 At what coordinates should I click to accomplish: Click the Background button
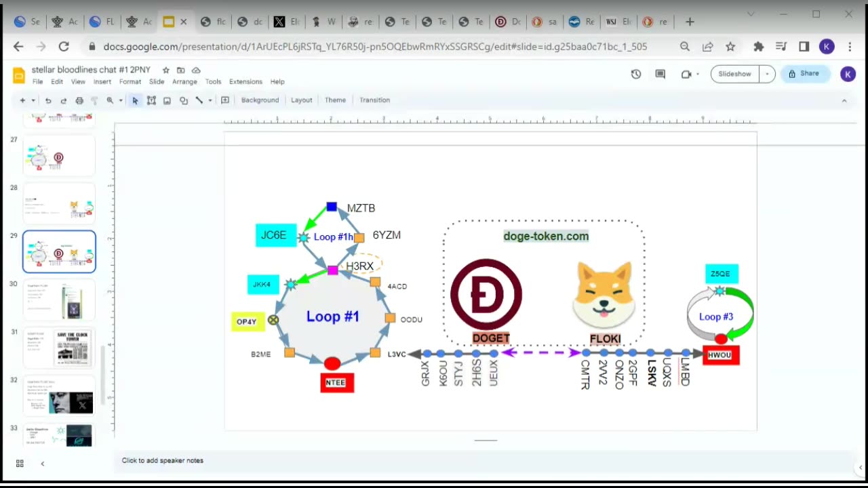(260, 100)
